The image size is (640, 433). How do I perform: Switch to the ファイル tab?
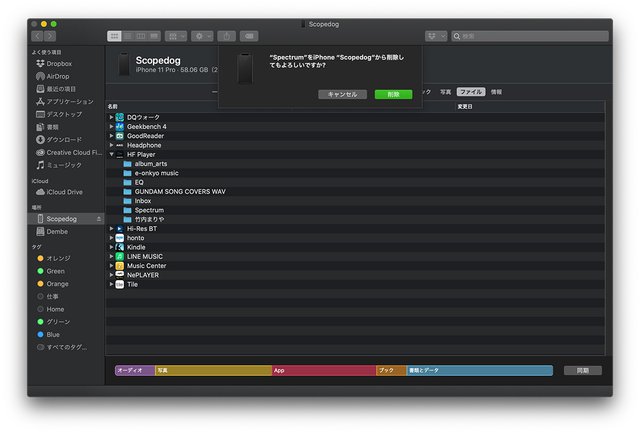470,92
